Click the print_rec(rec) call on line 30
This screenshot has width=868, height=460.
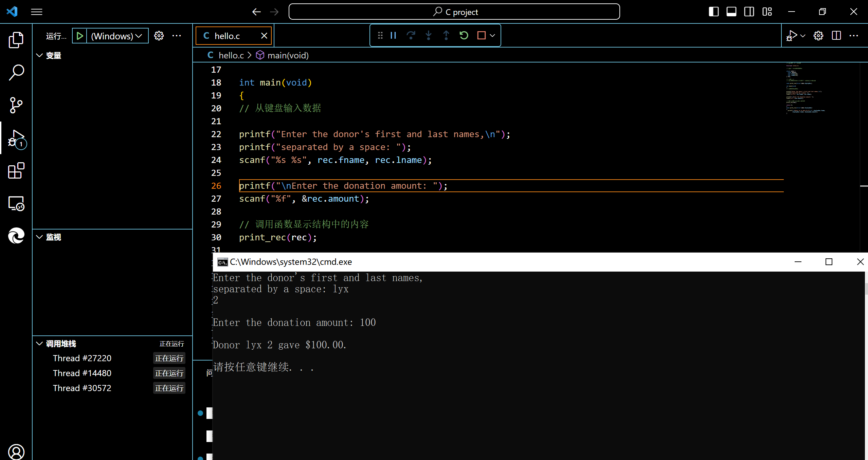[278, 237]
